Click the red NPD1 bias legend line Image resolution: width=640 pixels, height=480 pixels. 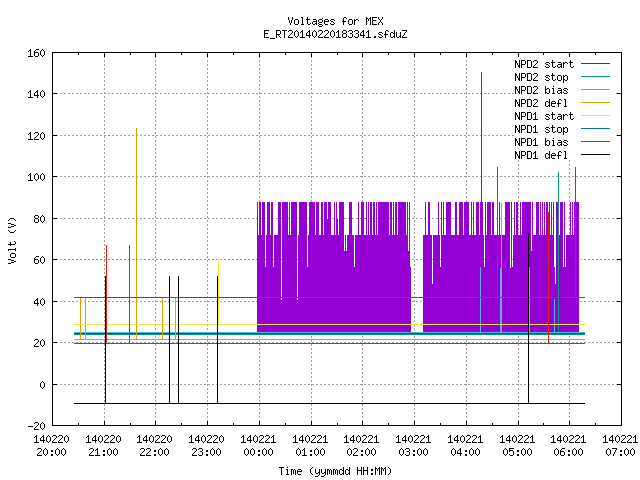pyautogui.click(x=595, y=142)
